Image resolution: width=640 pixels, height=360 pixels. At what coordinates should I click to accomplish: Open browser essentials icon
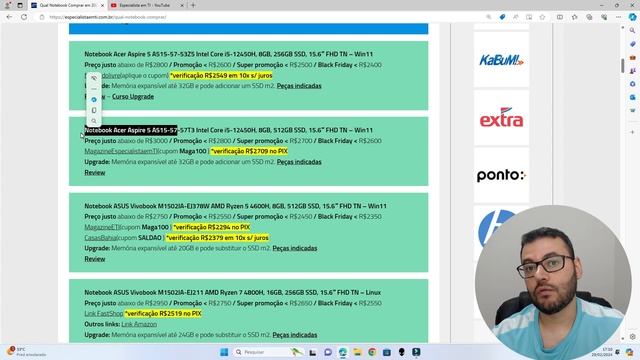pyautogui.click(x=604, y=17)
